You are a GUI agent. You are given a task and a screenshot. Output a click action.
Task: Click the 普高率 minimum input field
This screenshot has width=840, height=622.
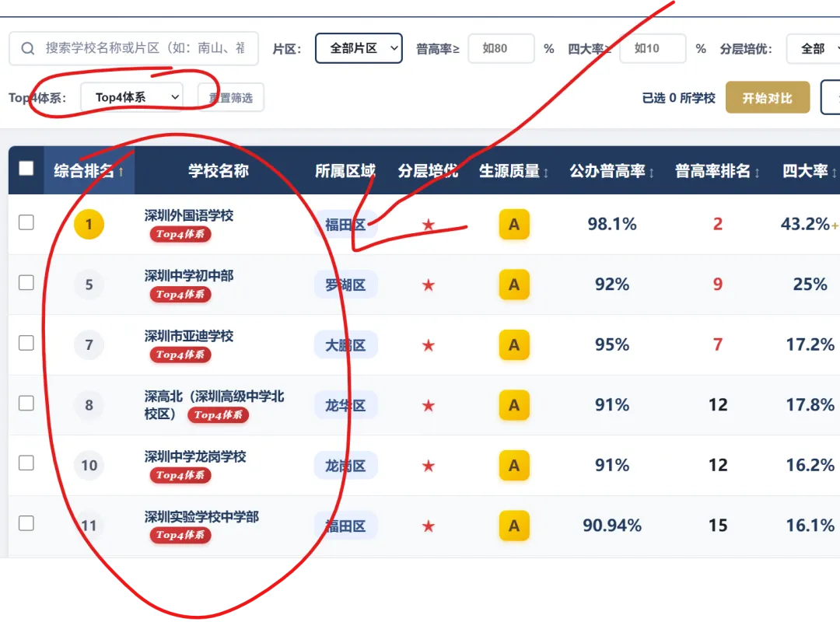502,49
